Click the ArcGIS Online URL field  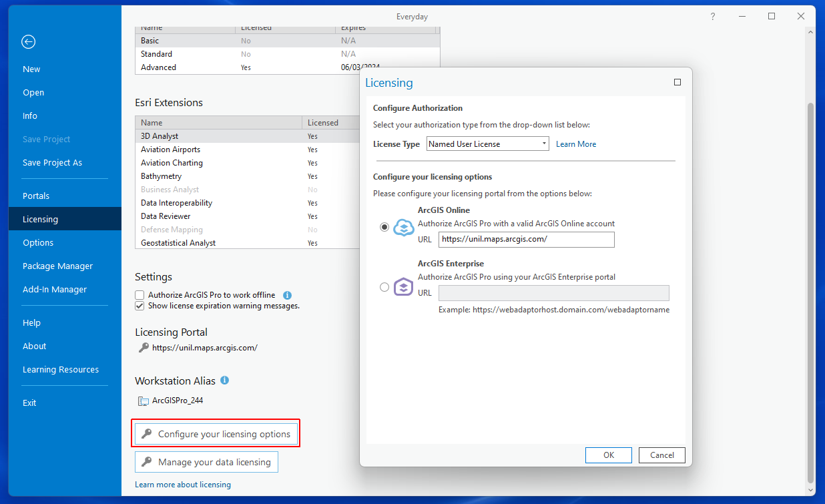(526, 240)
